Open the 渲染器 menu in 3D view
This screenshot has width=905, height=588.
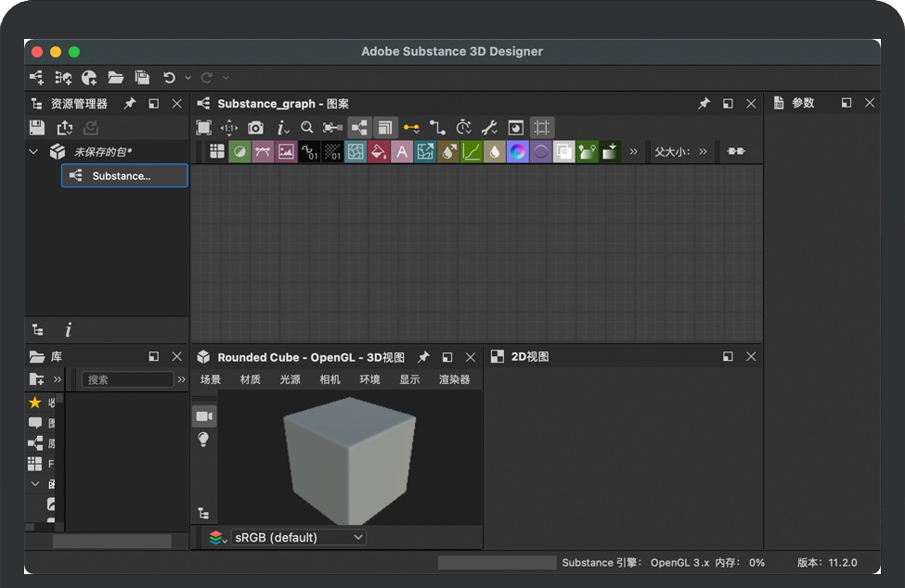[454, 379]
